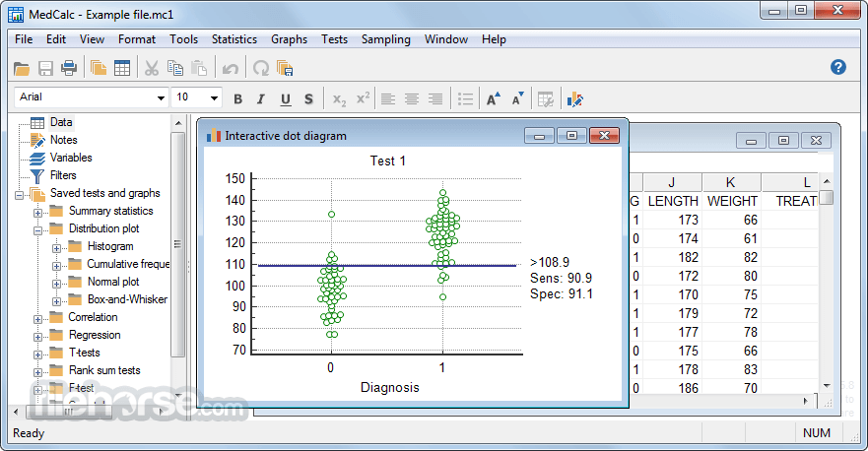This screenshot has width=868, height=451.
Task: Collapse Saved tests and graphs node
Action: [x=20, y=195]
